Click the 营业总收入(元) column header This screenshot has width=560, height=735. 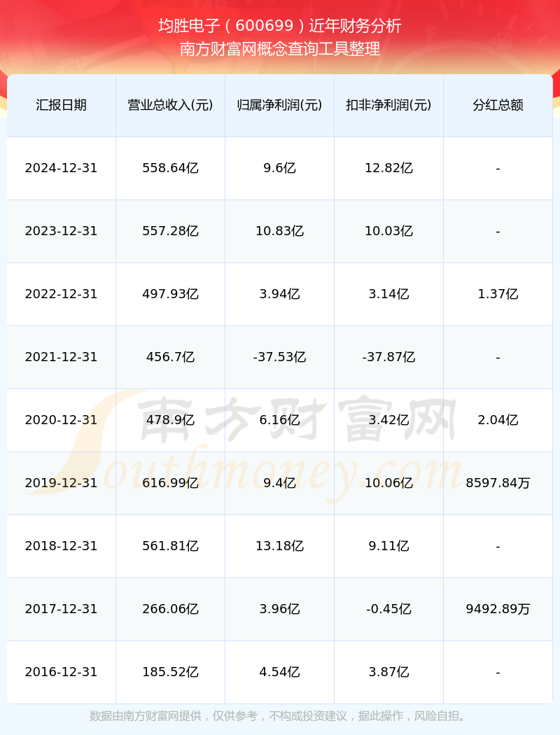[171, 105]
